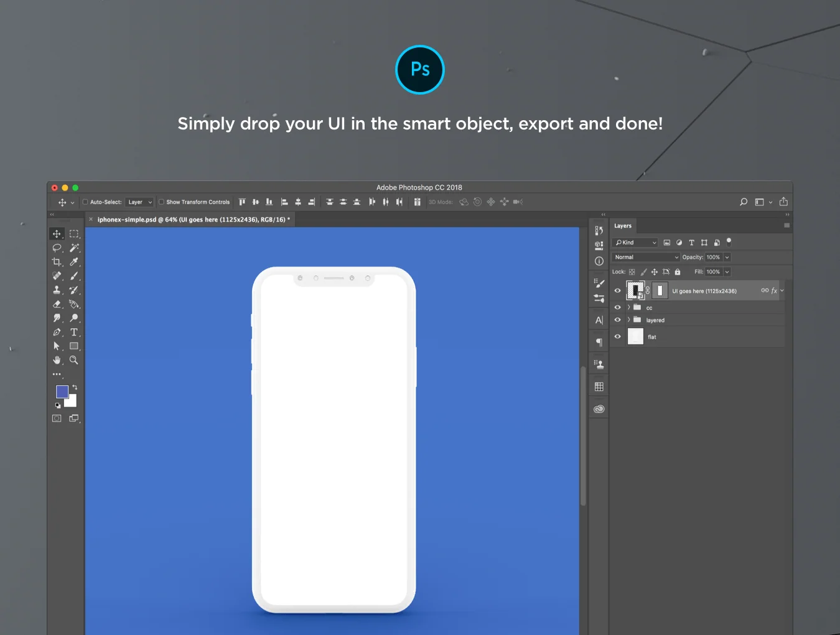Click the Search magnifier icon in options bar
The width and height of the screenshot is (840, 635).
[x=744, y=202]
